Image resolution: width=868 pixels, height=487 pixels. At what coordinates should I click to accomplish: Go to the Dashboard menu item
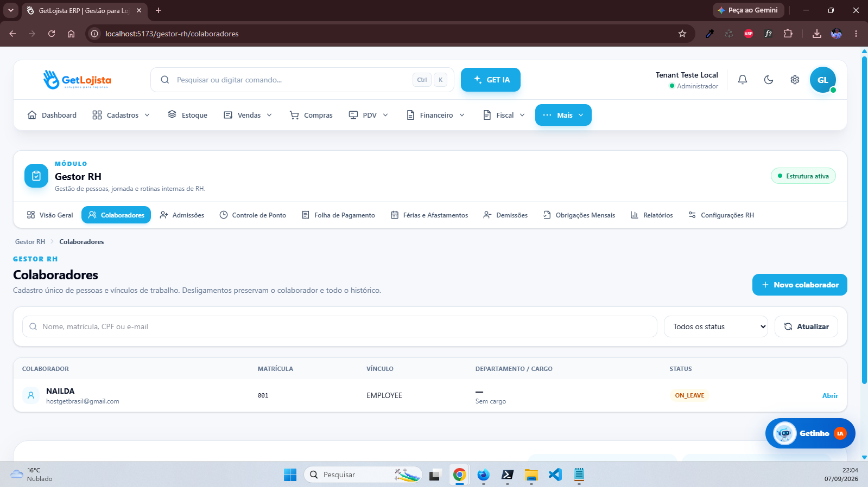pos(52,115)
